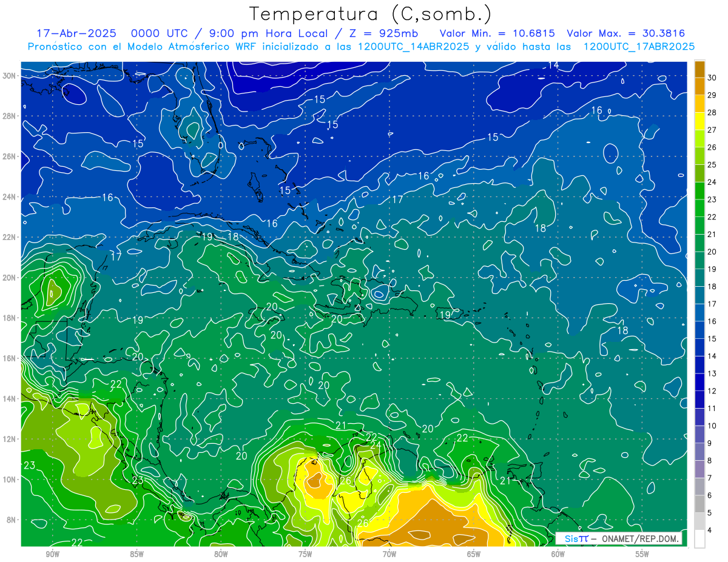Viewport: 728px width, 562px height.
Task: Click the legend band between 29 and 30
Action: point(699,86)
